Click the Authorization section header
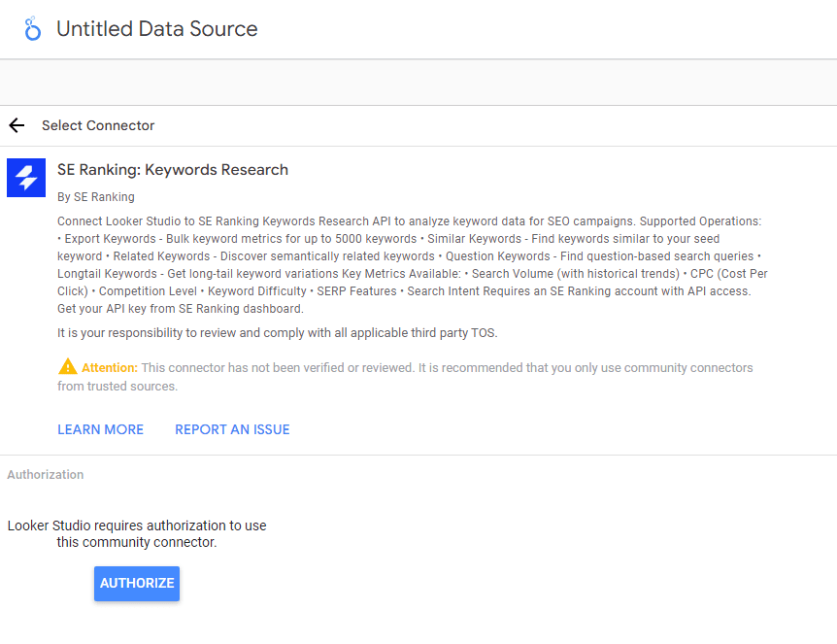837x644 pixels. tap(46, 475)
